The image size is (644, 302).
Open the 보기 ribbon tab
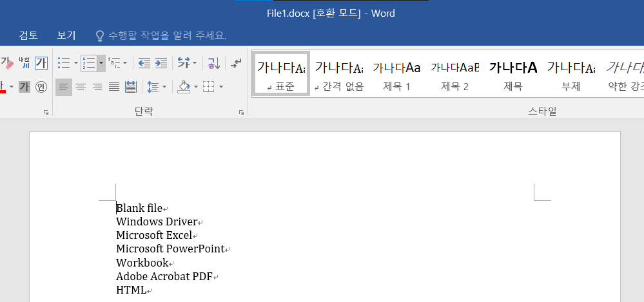pyautogui.click(x=66, y=35)
